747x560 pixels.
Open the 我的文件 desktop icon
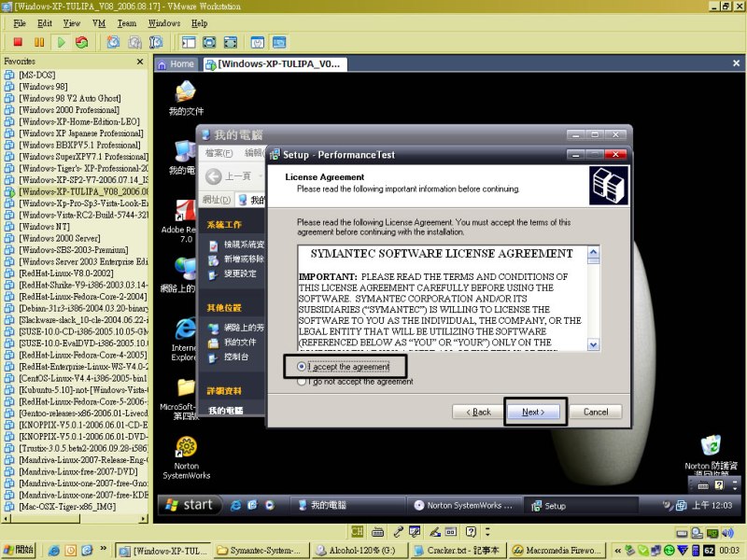pos(186,99)
